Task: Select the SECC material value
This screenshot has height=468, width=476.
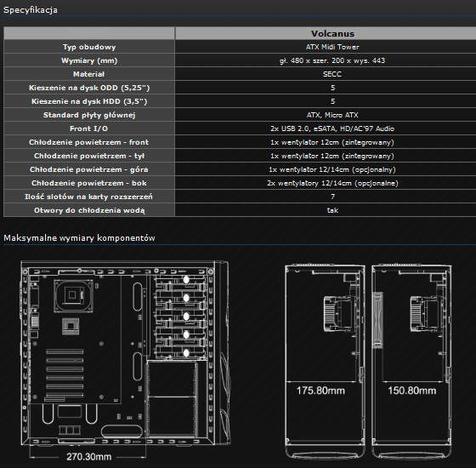Action: [x=332, y=74]
